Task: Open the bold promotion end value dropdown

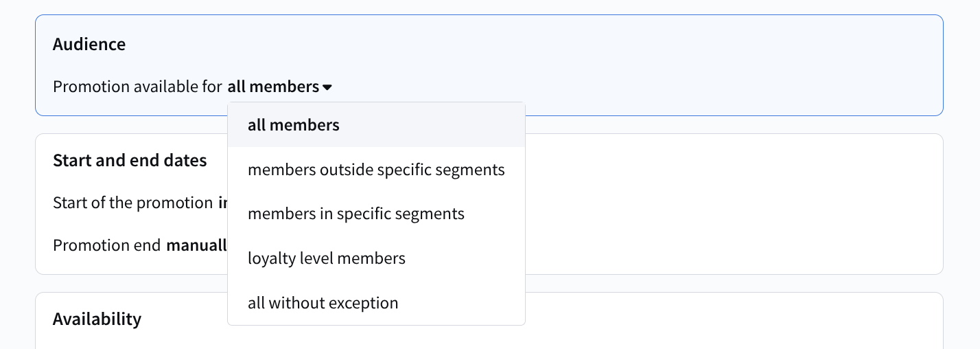Action: pyautogui.click(x=196, y=246)
